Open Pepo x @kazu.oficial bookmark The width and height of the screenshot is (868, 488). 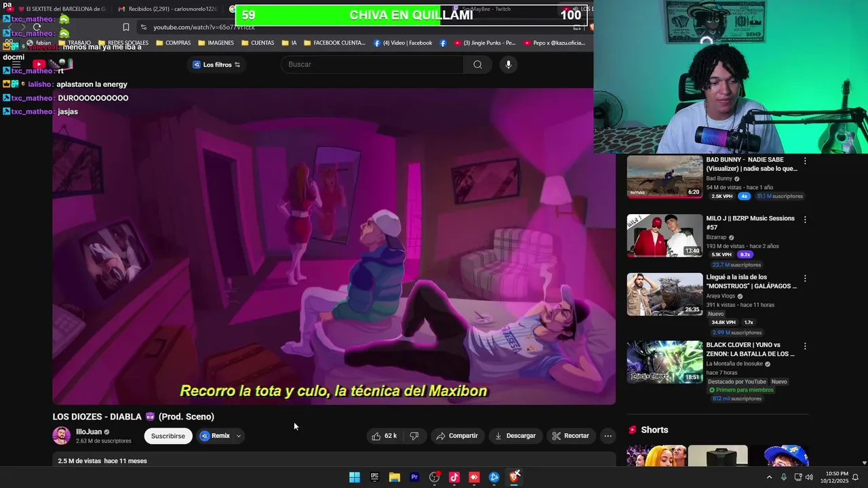(555, 43)
